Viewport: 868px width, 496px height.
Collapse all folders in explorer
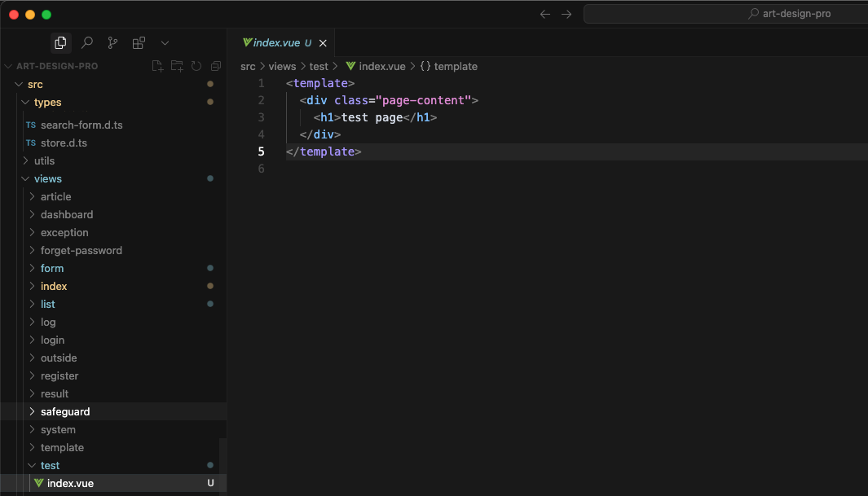216,66
